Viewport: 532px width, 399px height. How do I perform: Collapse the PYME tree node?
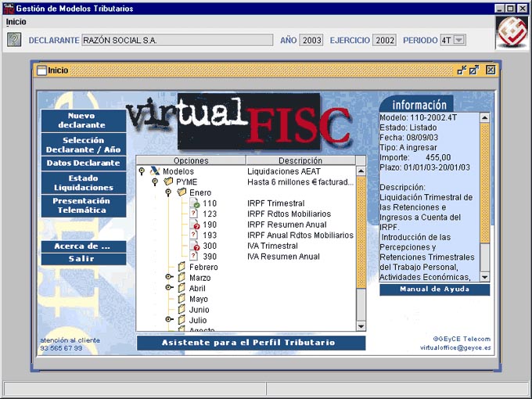(x=155, y=182)
